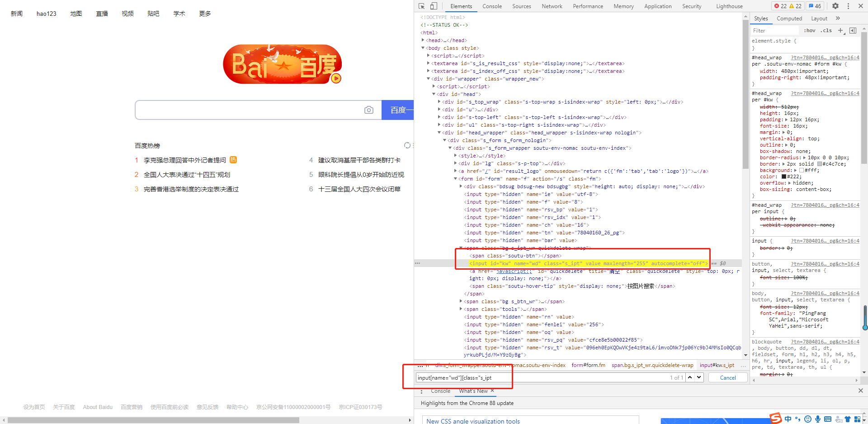
Task: Switch to the Computed styles tab
Action: click(x=789, y=19)
